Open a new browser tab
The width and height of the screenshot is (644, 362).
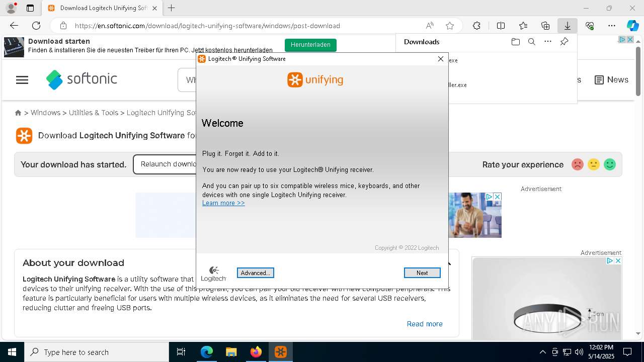172,8
